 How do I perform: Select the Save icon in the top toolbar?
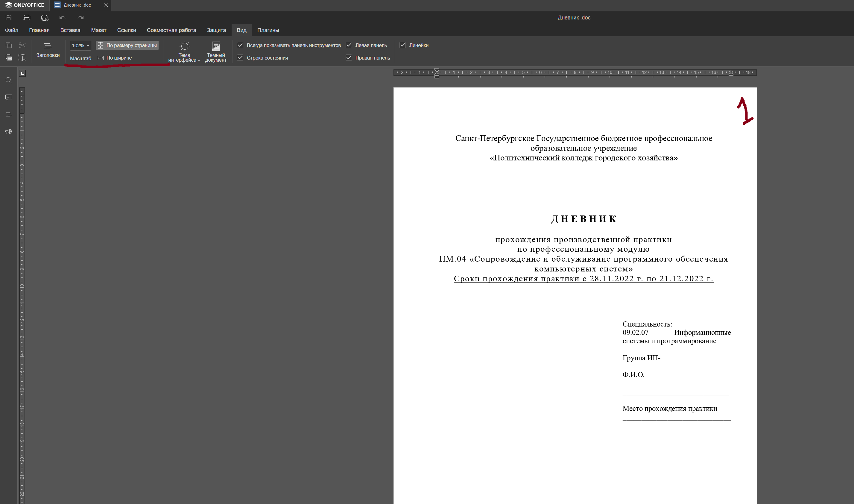click(x=8, y=18)
